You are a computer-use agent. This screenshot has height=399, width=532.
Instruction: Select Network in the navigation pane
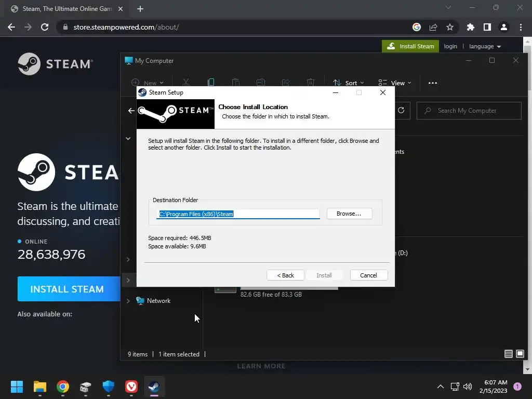coord(159,301)
